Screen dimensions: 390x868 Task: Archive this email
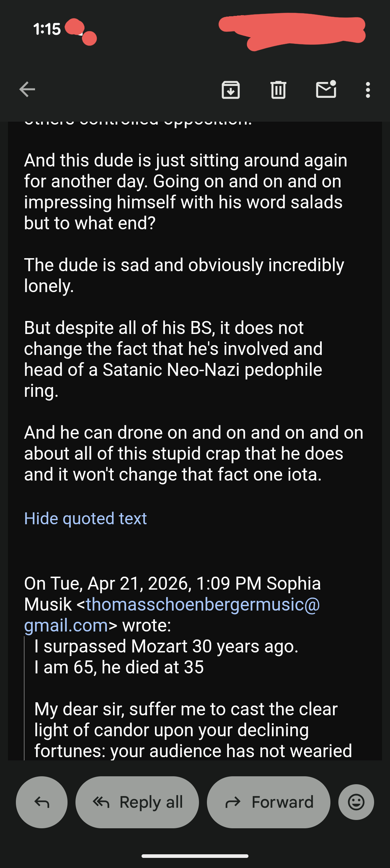tap(231, 90)
